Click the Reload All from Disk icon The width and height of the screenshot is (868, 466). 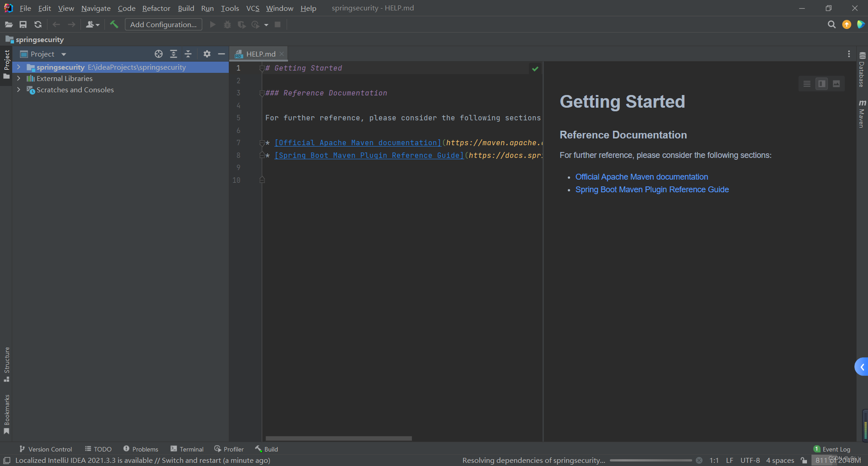click(x=38, y=24)
